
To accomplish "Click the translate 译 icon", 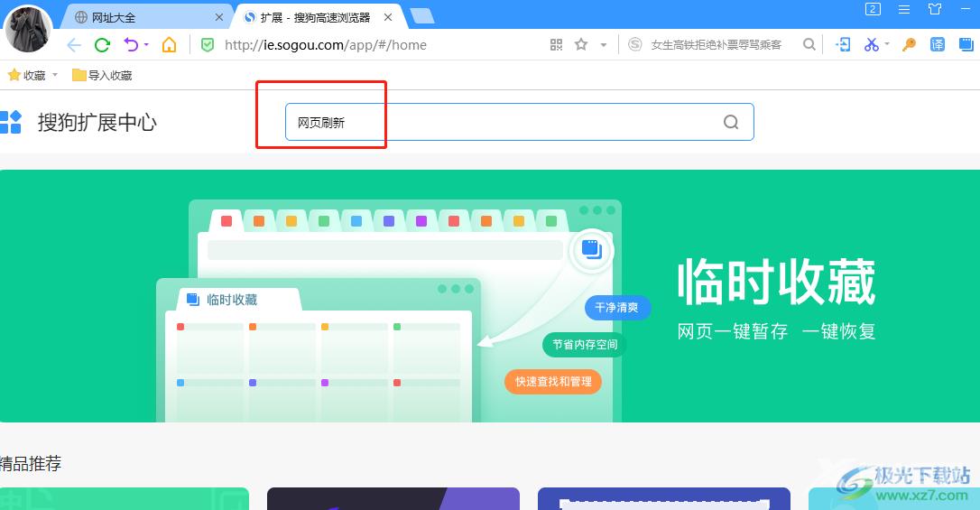I will point(938,44).
